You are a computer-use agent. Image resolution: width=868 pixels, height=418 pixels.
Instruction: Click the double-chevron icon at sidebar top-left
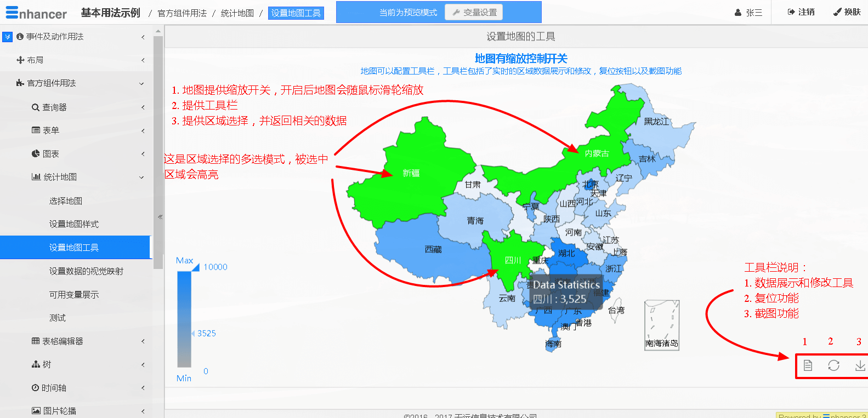[x=7, y=37]
